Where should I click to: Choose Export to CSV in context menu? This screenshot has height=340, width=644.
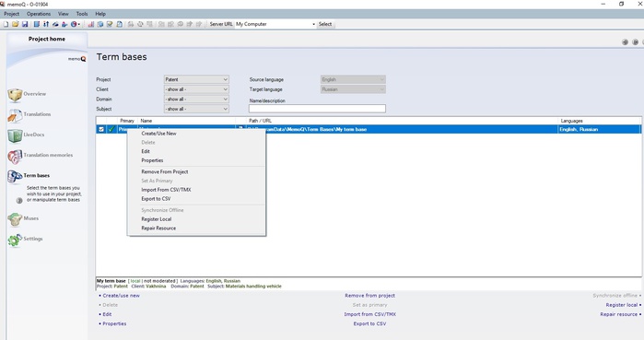point(156,199)
